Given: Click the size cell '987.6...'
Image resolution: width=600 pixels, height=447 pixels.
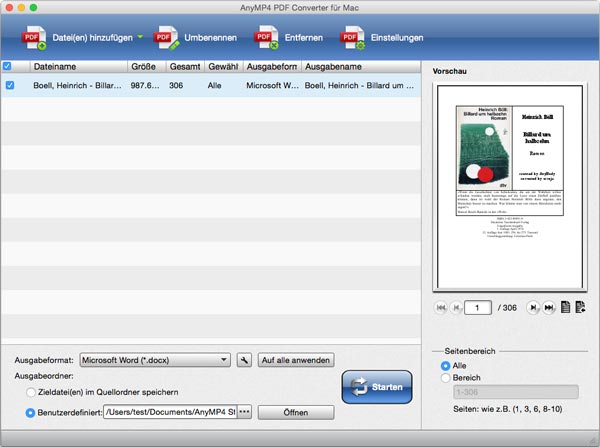Looking at the screenshot, I should pos(145,85).
